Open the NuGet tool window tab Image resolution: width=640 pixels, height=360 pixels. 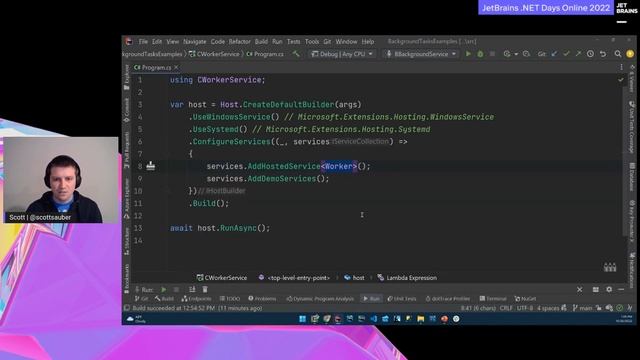tap(525, 299)
